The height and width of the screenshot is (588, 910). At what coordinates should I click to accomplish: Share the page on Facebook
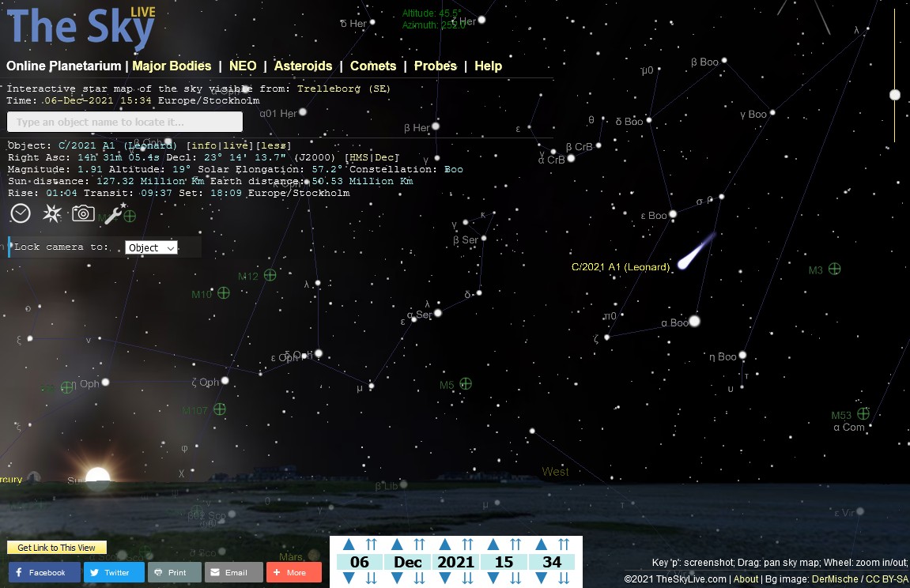[x=44, y=572]
